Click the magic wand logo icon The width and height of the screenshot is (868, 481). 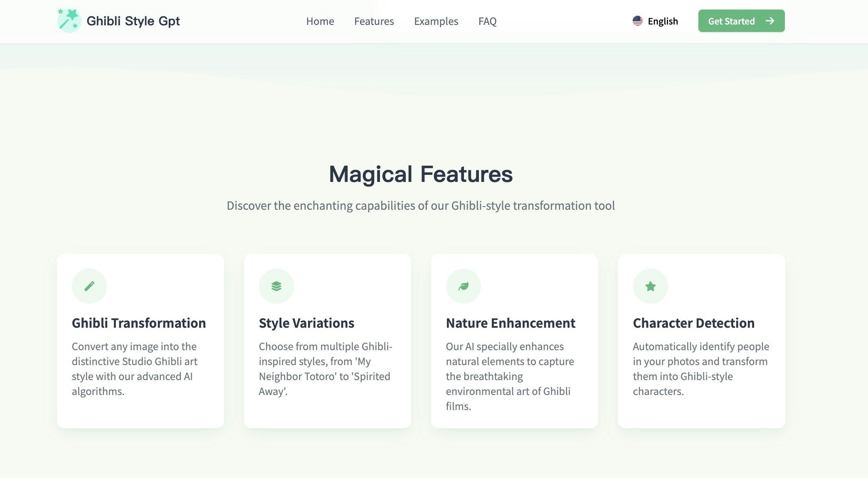pyautogui.click(x=69, y=21)
